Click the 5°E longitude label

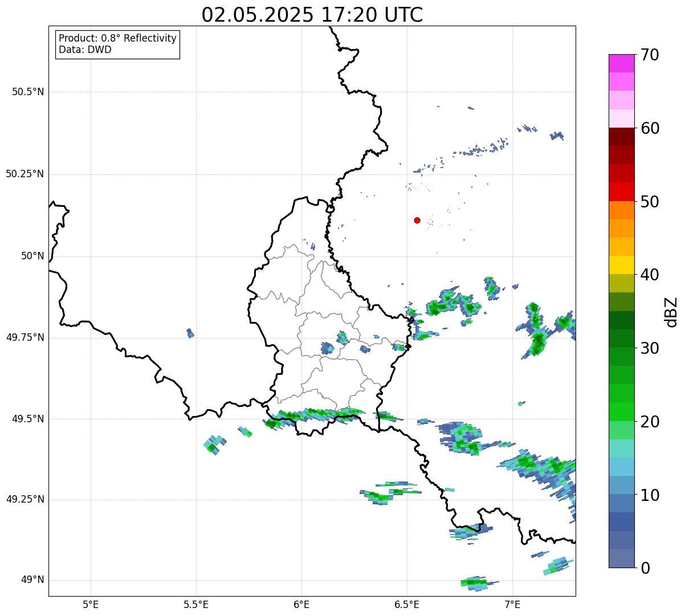coord(91,604)
